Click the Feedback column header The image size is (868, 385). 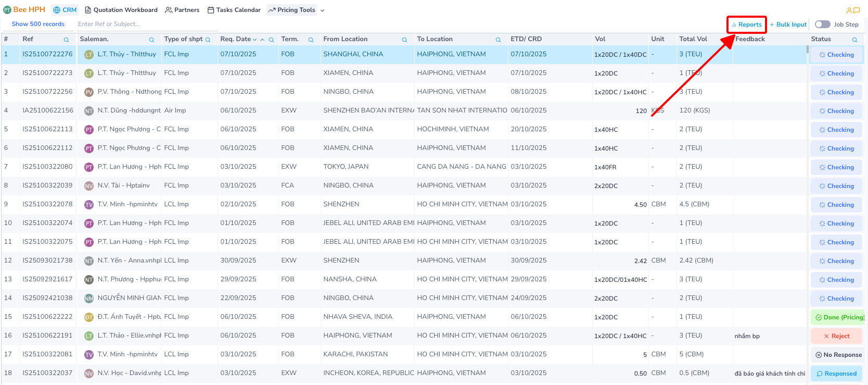750,39
